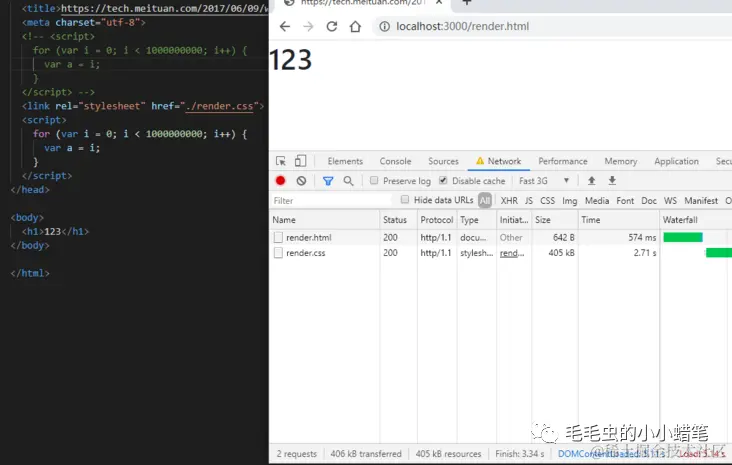The height and width of the screenshot is (465, 732).
Task: Reload the page with the refresh icon
Action: pyautogui.click(x=332, y=27)
